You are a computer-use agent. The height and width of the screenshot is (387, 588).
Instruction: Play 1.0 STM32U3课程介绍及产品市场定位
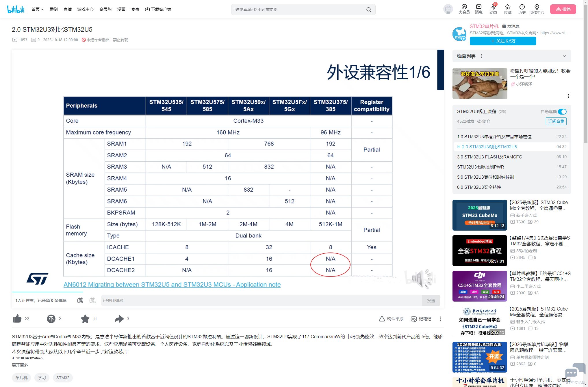point(512,137)
